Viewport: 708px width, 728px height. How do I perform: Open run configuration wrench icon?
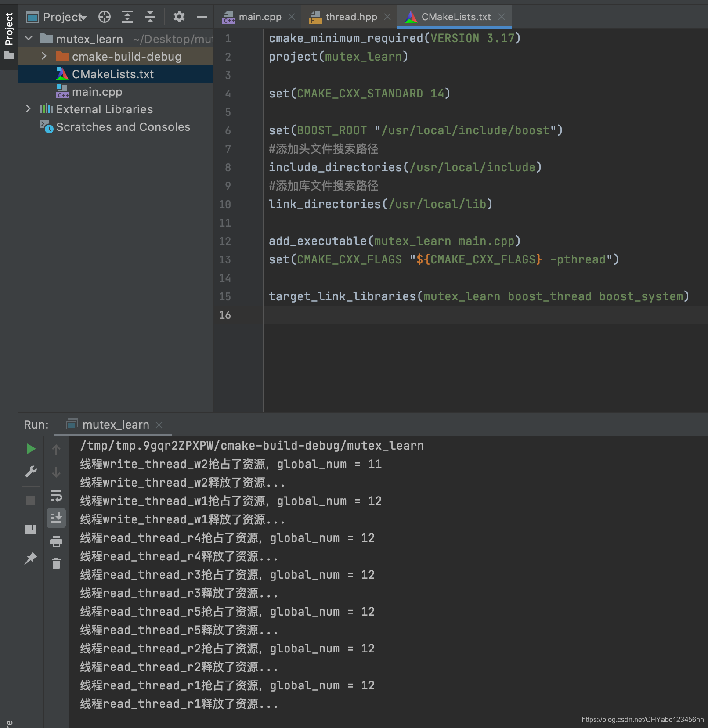point(31,472)
